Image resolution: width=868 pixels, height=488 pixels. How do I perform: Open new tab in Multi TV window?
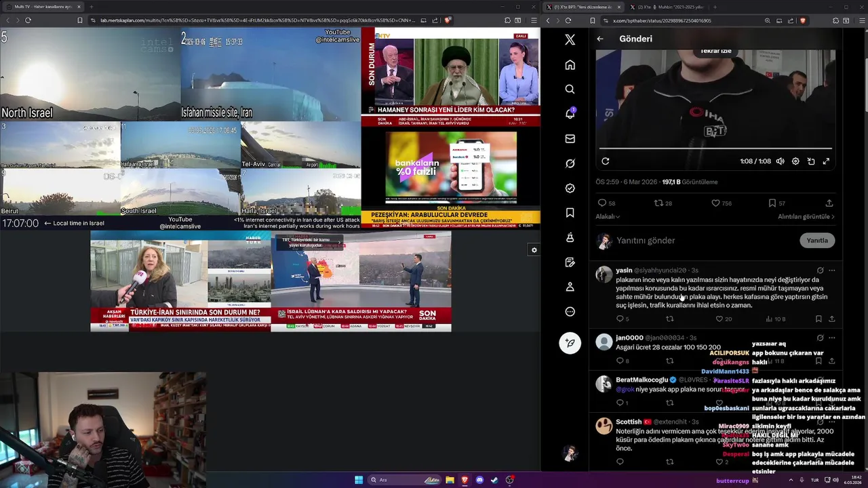tap(92, 7)
